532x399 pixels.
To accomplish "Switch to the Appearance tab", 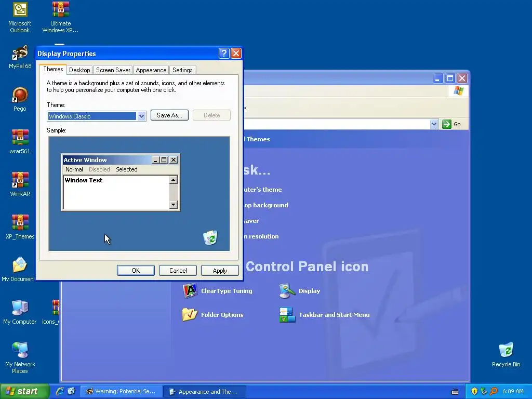I will tap(151, 70).
